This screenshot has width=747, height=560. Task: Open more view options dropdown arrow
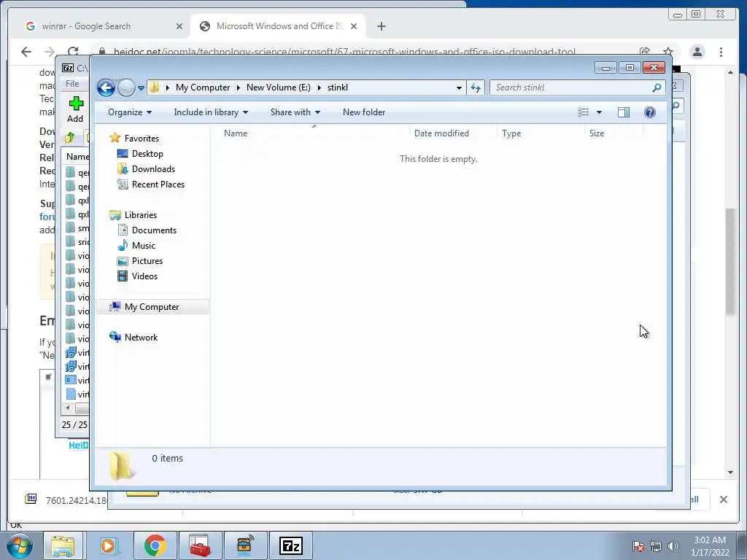[600, 112]
